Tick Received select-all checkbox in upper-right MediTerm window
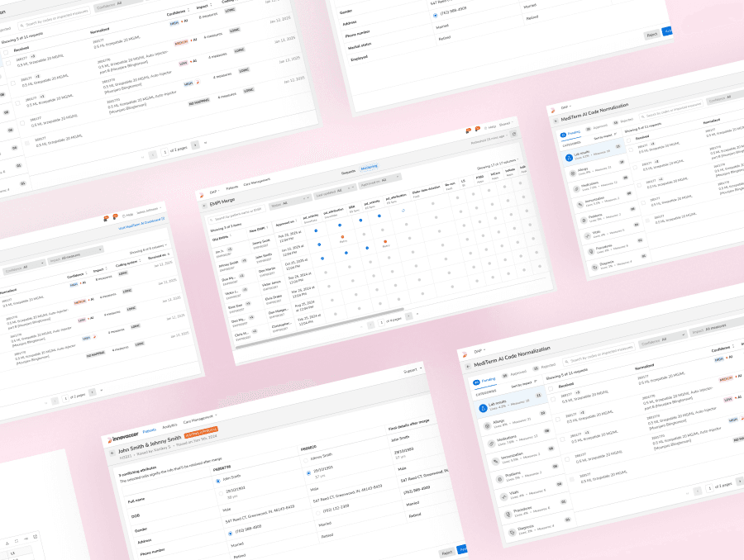 (x=629, y=141)
